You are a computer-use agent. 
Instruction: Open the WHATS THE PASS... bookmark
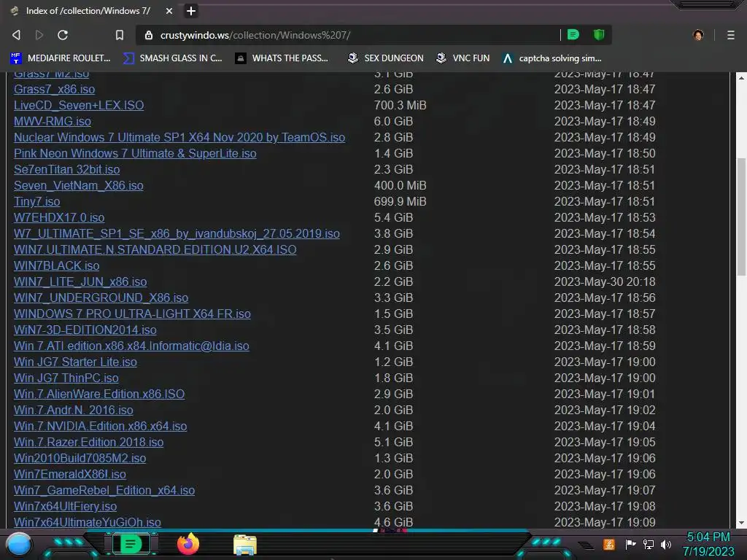point(282,58)
